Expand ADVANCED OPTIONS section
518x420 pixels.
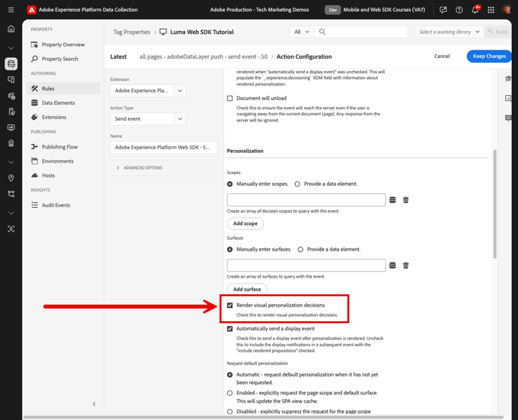[139, 168]
